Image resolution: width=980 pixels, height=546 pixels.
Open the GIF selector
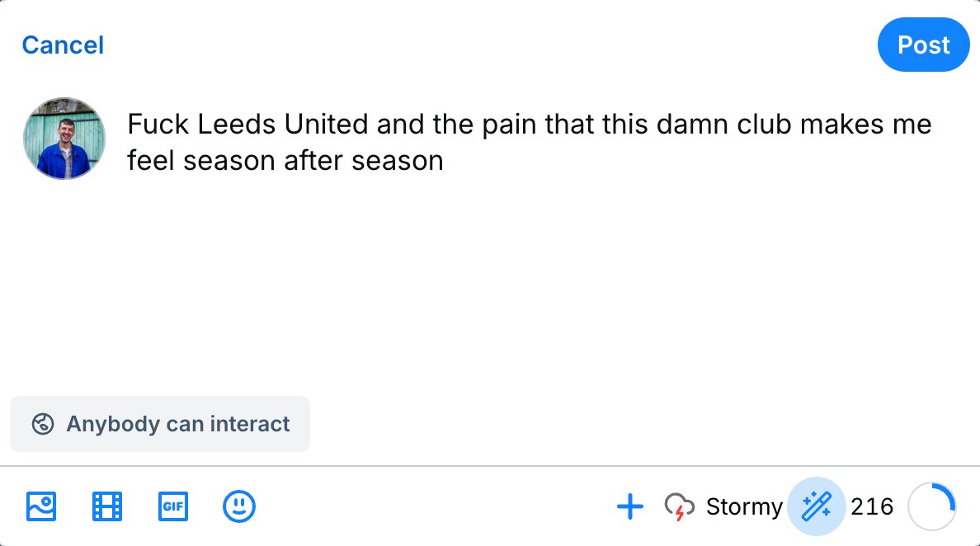tap(173, 506)
